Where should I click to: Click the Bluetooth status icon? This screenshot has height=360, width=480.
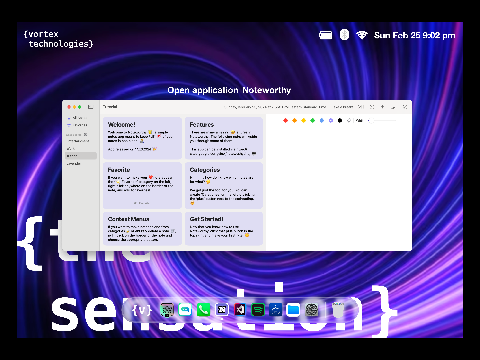pos(344,35)
